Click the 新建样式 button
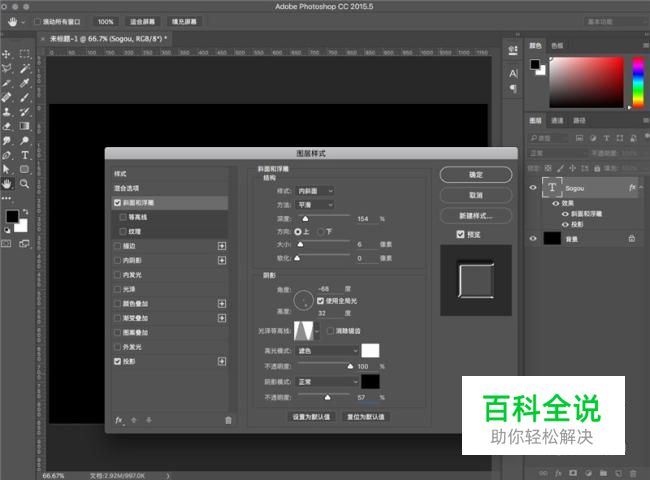The image size is (650, 480). pos(475,216)
